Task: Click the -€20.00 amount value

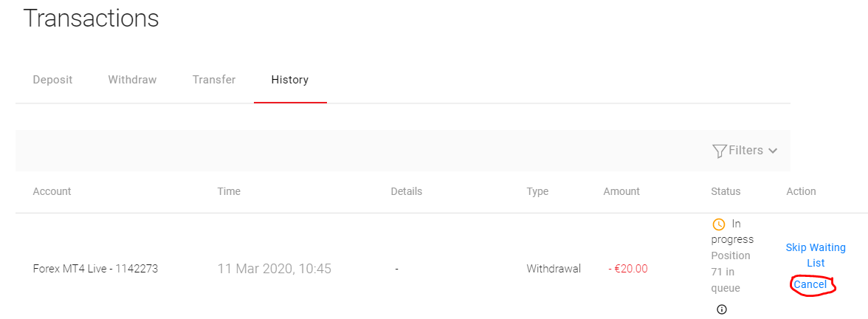Action: coord(627,269)
